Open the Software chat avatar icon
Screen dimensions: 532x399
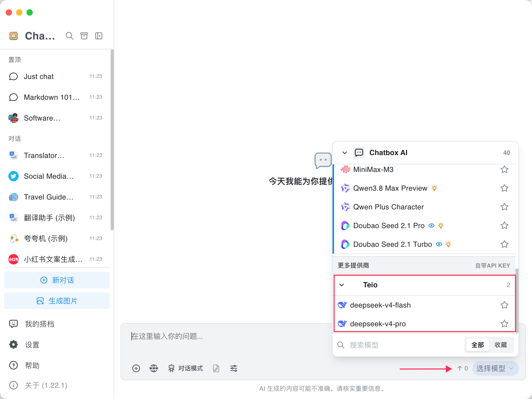click(x=14, y=118)
